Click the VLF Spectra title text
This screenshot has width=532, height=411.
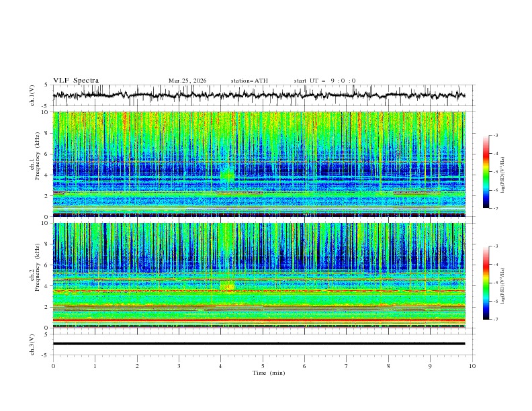pos(75,80)
